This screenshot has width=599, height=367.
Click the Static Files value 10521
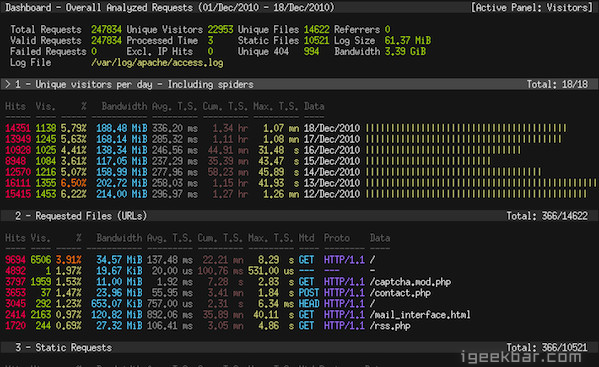[316, 40]
